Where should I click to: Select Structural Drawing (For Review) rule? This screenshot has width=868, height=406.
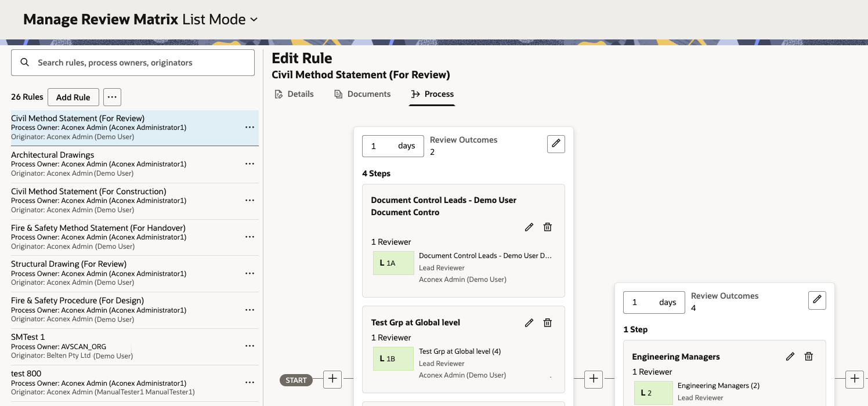tap(68, 264)
